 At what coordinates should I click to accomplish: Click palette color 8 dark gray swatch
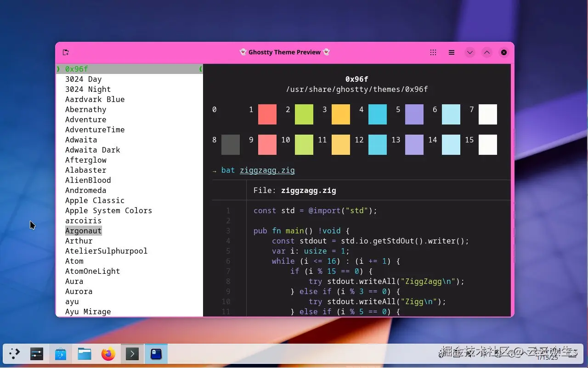click(231, 145)
